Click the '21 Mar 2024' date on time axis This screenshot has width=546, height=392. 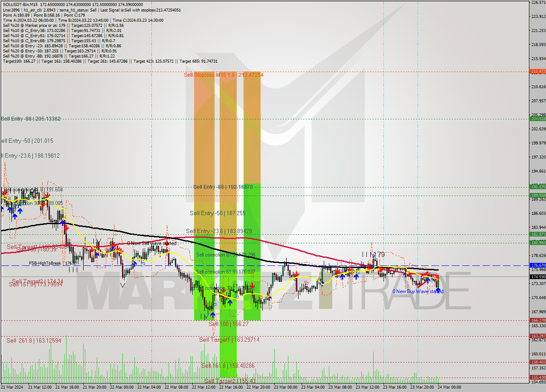pos(12,387)
